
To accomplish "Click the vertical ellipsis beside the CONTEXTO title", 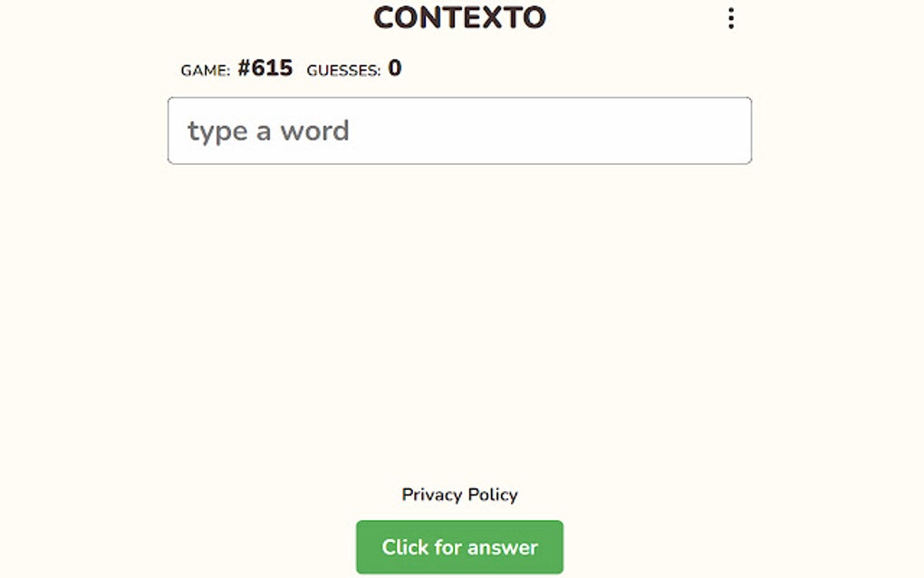I will coord(731,19).
